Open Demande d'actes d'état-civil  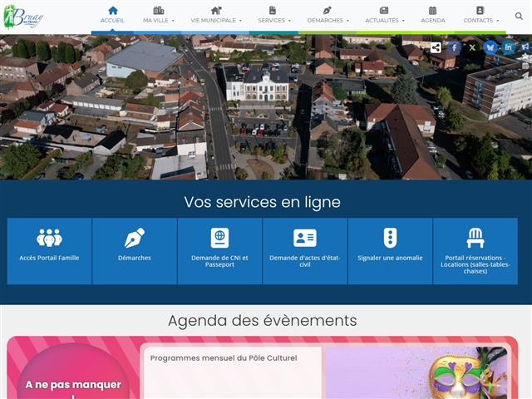(305, 261)
